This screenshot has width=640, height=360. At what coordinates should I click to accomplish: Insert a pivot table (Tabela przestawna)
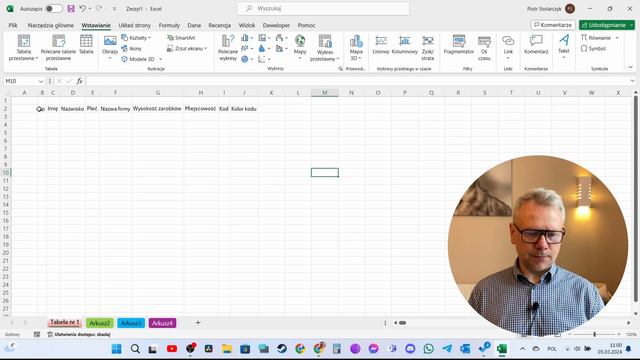[x=24, y=48]
